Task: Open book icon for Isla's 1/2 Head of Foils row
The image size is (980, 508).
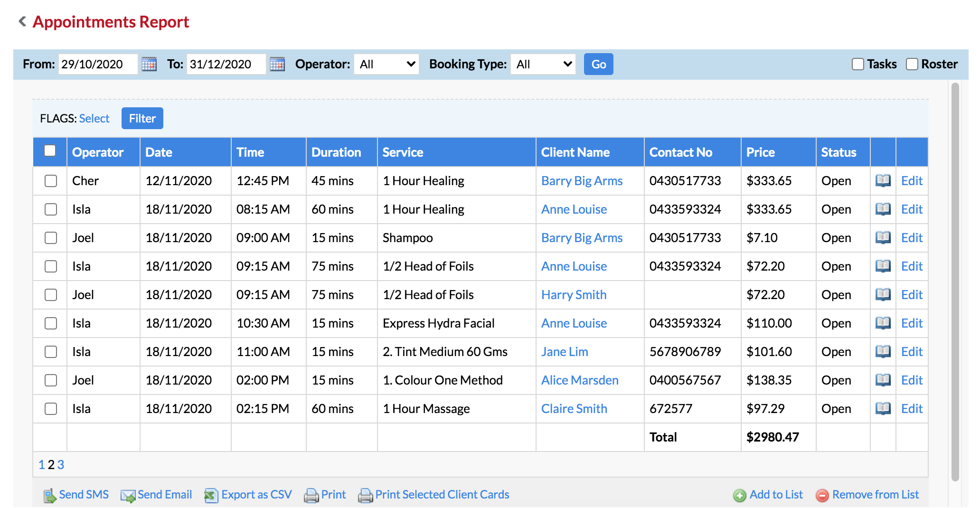Action: click(x=883, y=266)
